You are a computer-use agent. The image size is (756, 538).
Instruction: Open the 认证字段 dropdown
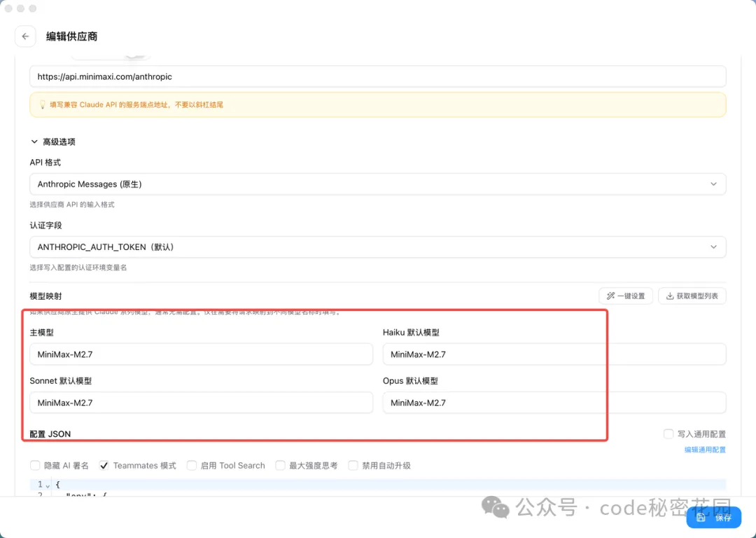pyautogui.click(x=377, y=247)
